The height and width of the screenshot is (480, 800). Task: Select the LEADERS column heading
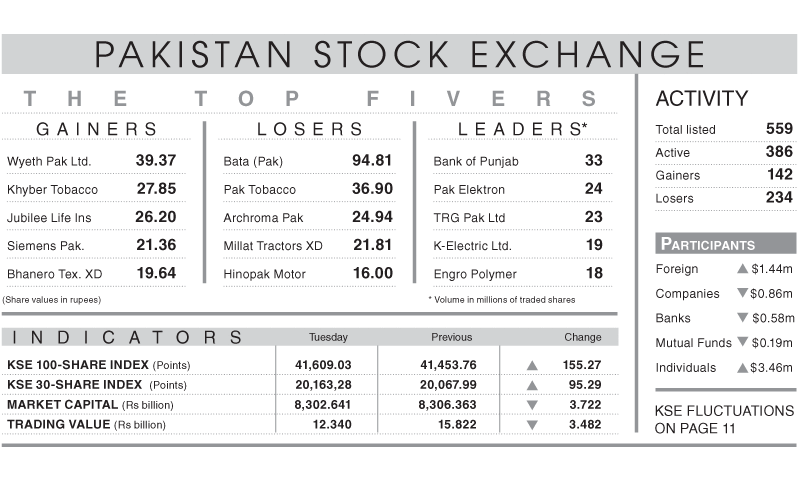[522, 129]
